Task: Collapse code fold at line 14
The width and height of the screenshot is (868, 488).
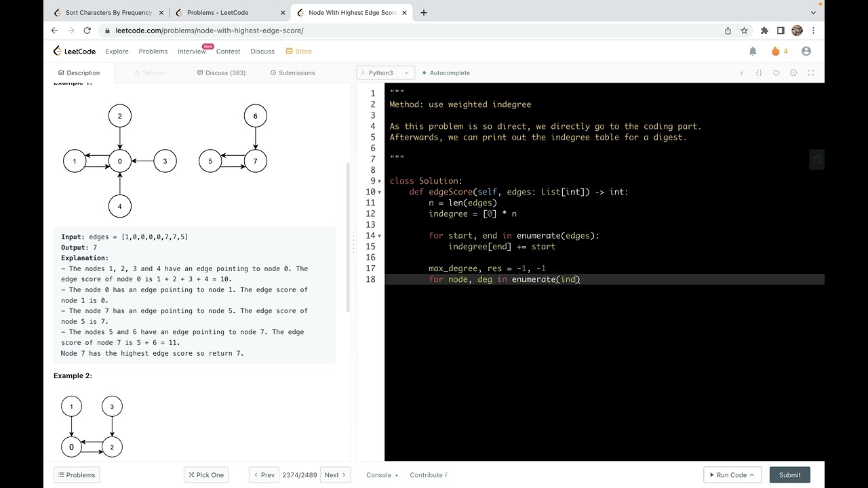Action: point(380,236)
